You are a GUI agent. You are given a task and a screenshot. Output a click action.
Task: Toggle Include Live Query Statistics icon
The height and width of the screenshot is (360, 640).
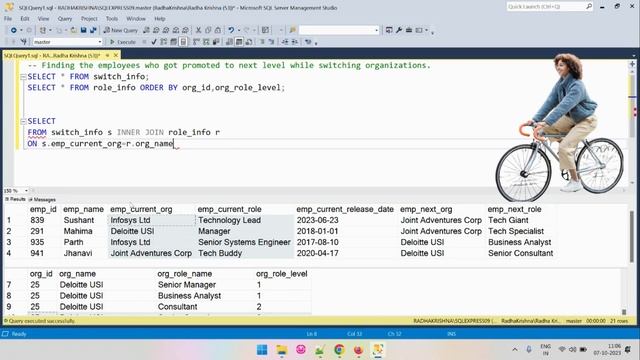click(x=206, y=42)
